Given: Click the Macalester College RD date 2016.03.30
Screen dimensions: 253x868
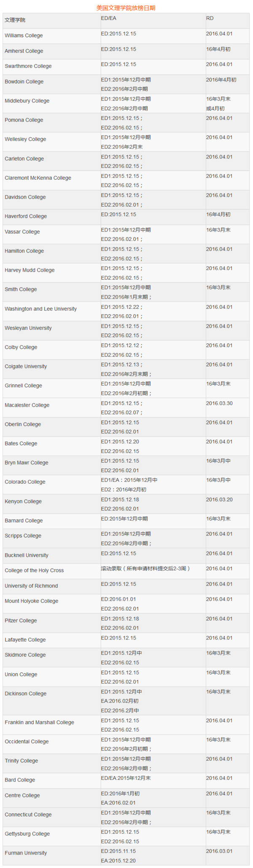Looking at the screenshot, I should click(x=219, y=403).
